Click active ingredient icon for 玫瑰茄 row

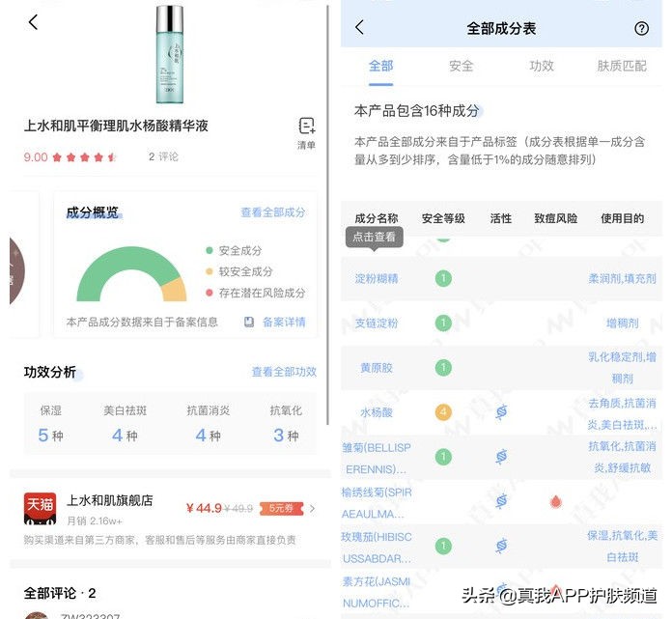pyautogui.click(x=501, y=547)
